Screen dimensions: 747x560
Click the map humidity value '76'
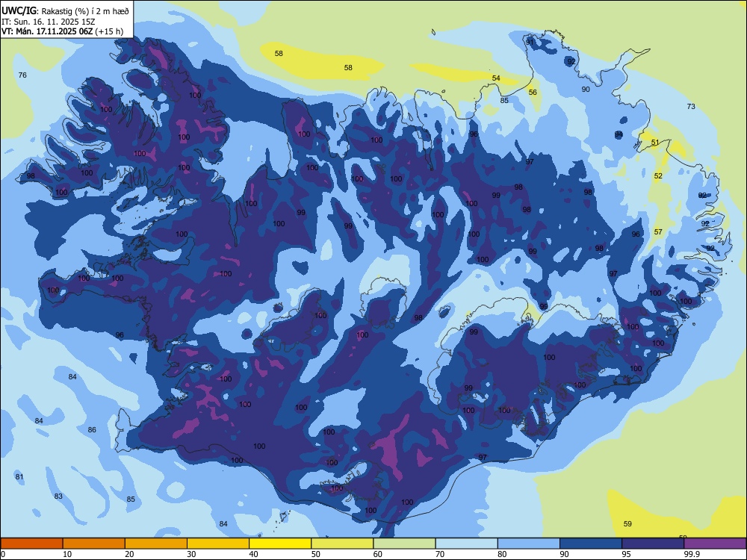pyautogui.click(x=22, y=75)
